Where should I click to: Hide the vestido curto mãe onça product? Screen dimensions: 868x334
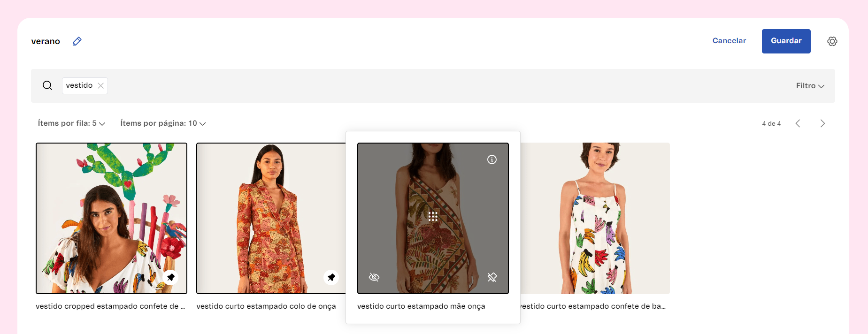tap(374, 277)
